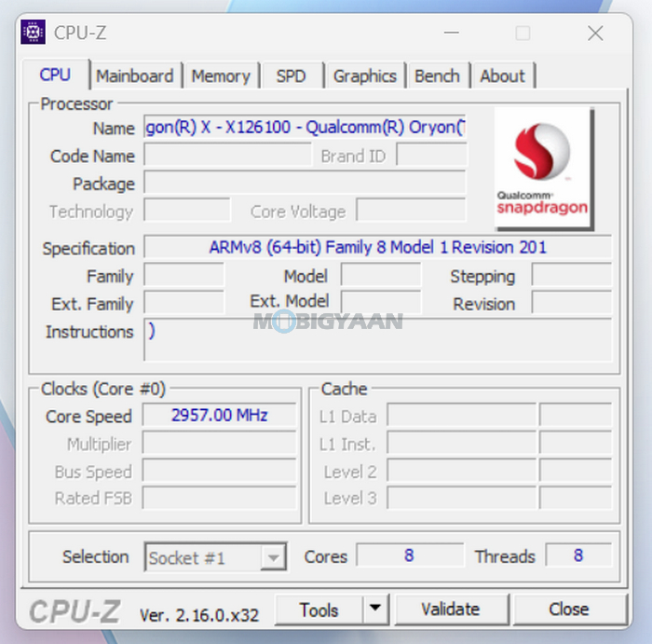Open the Bench tab

[438, 76]
